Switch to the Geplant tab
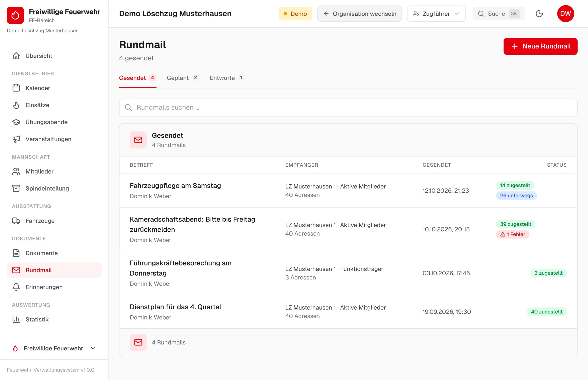This screenshot has width=588, height=380. 183,78
